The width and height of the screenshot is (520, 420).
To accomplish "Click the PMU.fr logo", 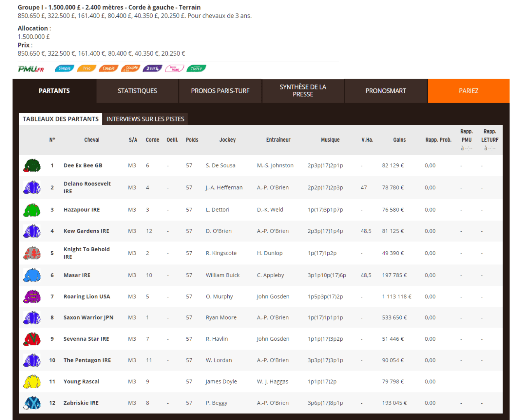I will tap(31, 69).
